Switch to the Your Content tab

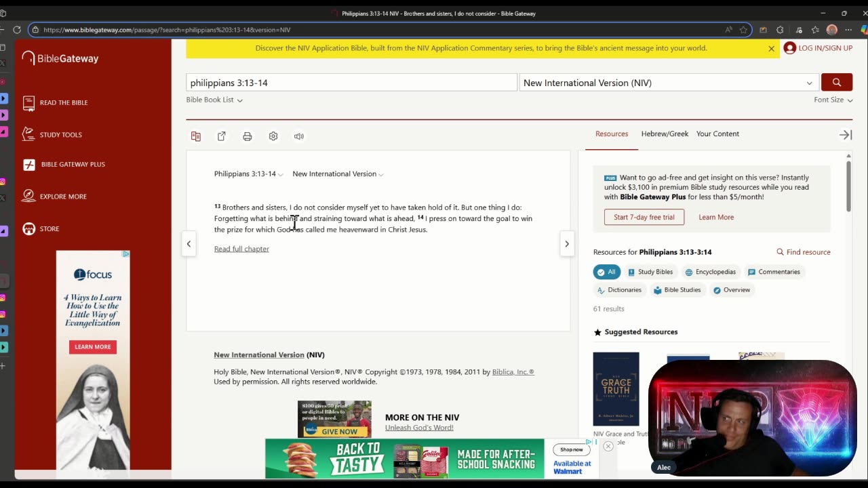(x=717, y=134)
